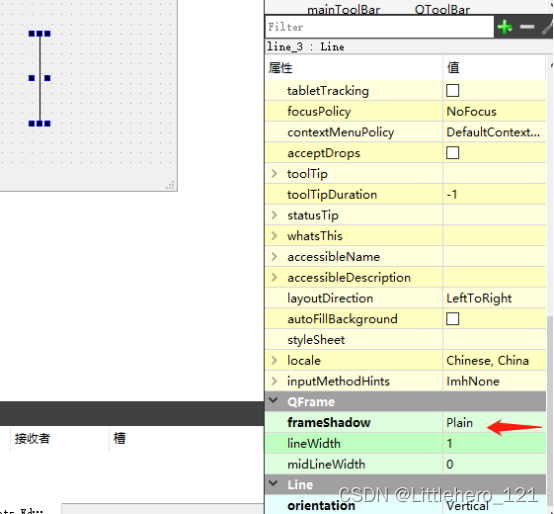Click the 'line_3 : Line' object label
The height and width of the screenshot is (514, 554).
point(306,47)
